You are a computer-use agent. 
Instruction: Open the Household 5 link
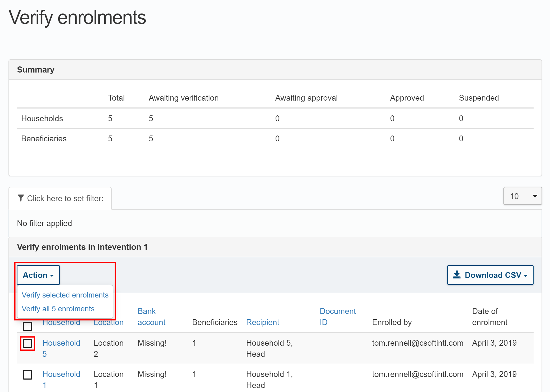pos(61,343)
